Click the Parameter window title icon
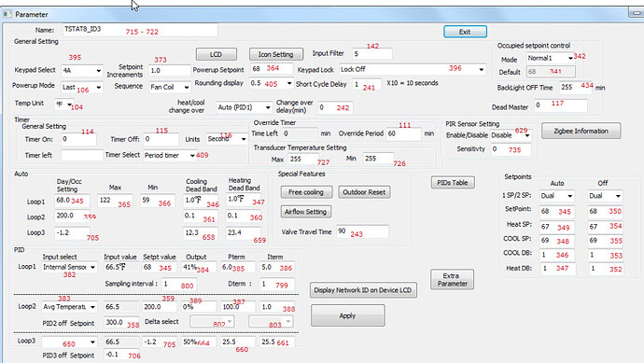This screenshot has height=363, width=644. point(7,14)
